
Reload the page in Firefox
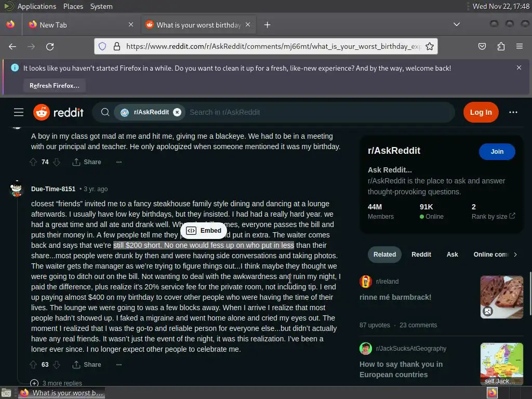[x=50, y=46]
